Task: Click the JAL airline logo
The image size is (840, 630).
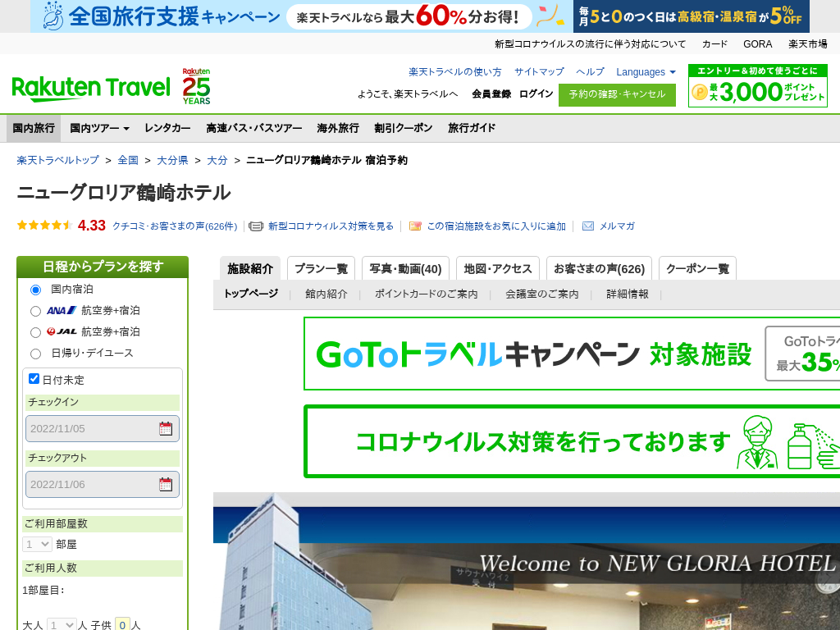Action: (62, 331)
